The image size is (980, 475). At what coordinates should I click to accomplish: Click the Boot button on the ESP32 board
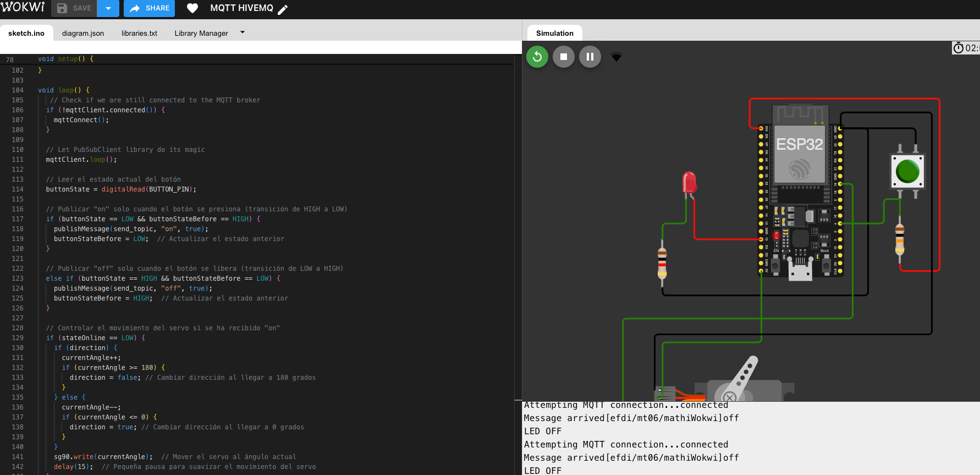point(826,266)
